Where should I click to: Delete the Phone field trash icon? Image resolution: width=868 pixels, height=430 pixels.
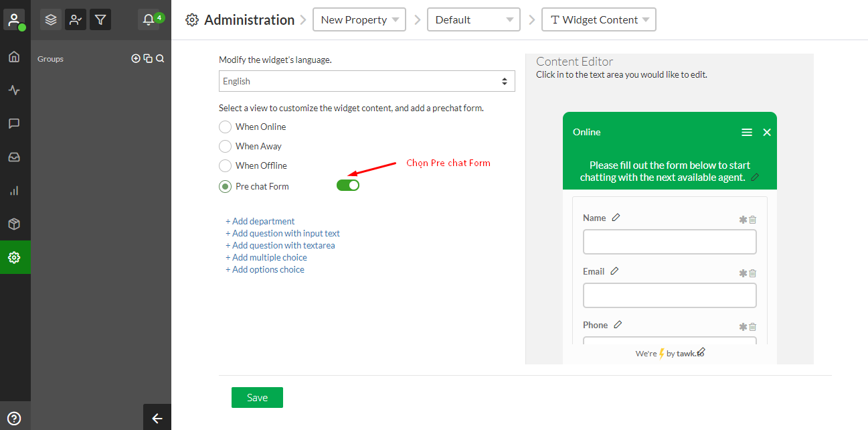pyautogui.click(x=752, y=327)
